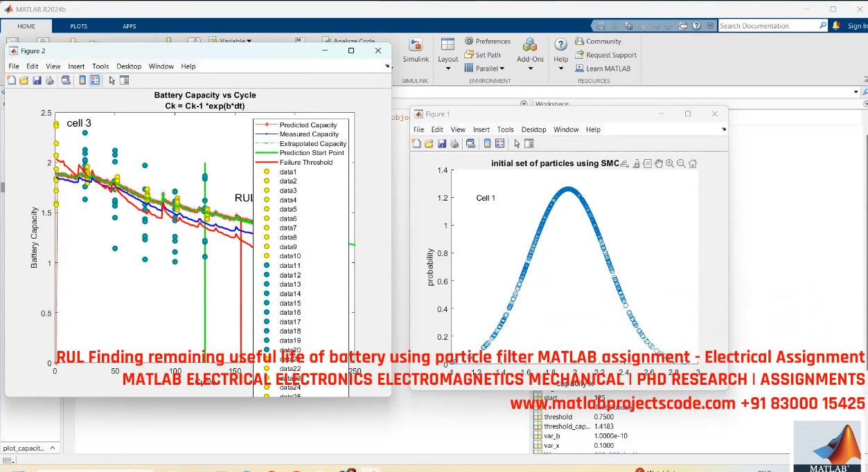Click New Figure icon in Figure 1 toolbar

pyautogui.click(x=416, y=143)
